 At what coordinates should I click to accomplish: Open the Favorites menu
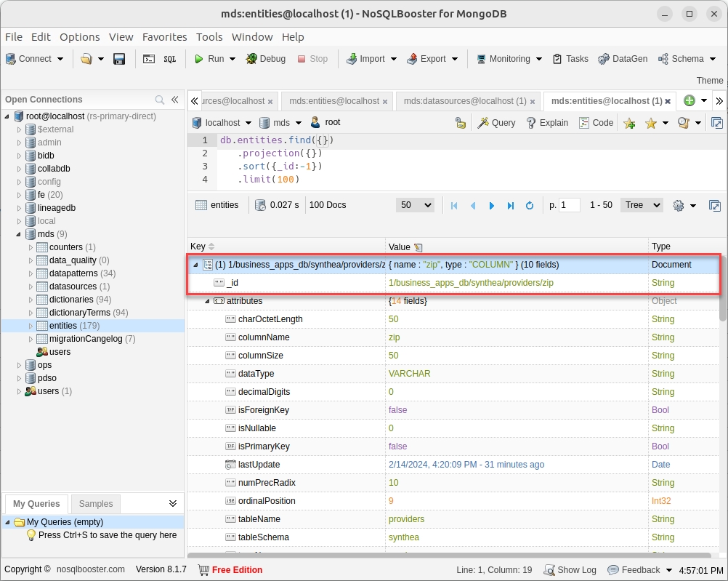click(164, 37)
